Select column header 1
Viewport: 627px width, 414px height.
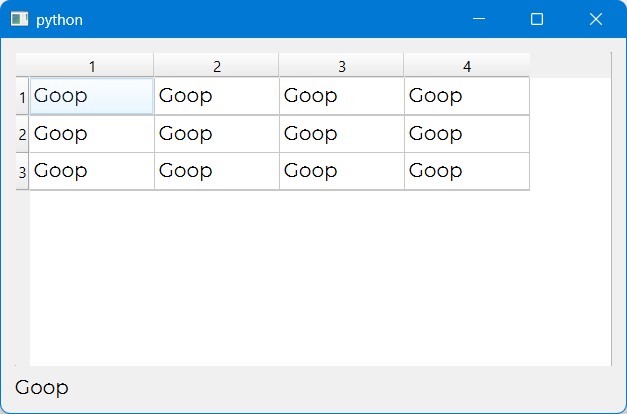[x=92, y=66]
